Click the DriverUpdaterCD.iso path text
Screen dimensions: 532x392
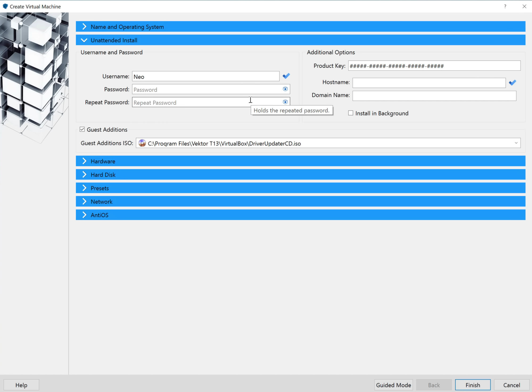tap(224, 143)
